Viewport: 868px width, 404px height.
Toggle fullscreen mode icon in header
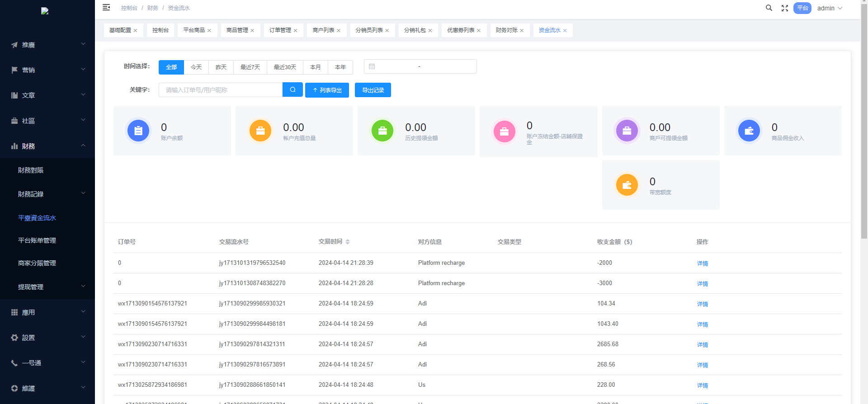tap(785, 8)
